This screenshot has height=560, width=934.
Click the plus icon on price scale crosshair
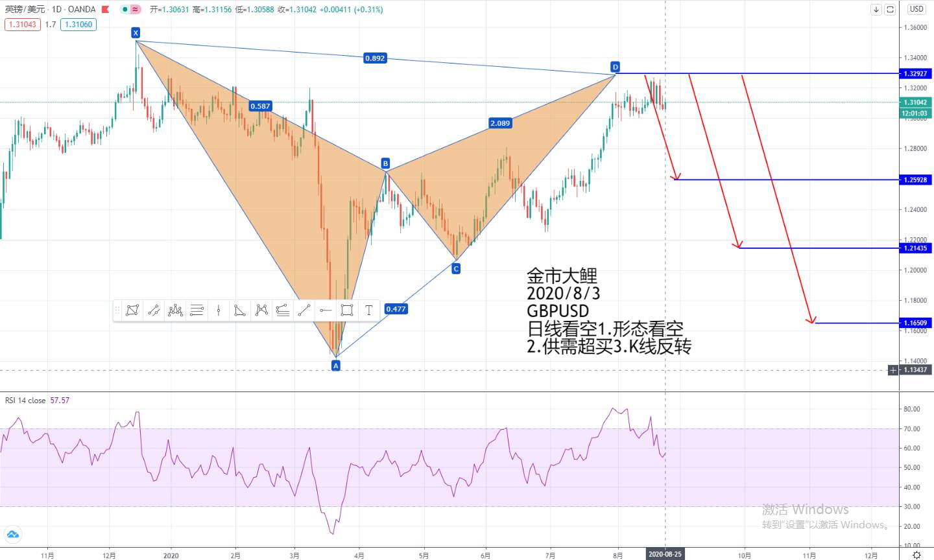tap(893, 370)
